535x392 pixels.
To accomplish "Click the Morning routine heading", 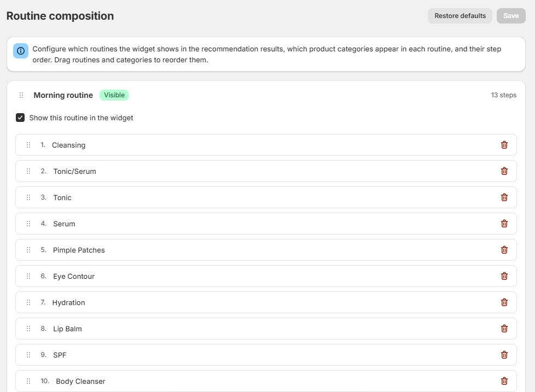I will [63, 95].
